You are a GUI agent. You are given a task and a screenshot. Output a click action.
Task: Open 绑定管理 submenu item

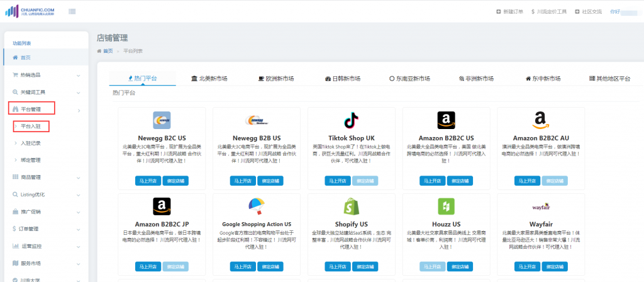point(31,160)
